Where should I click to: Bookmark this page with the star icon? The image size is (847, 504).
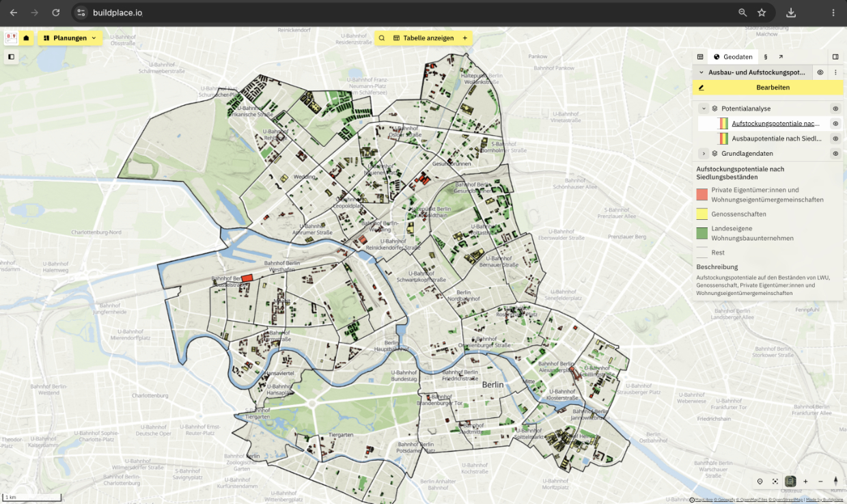tap(762, 12)
